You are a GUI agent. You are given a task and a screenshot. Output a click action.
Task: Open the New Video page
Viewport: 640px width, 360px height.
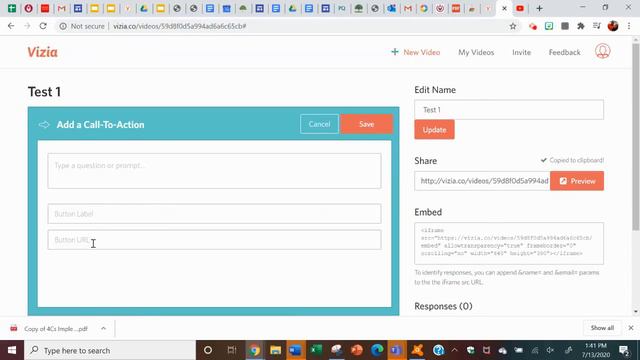[422, 52]
